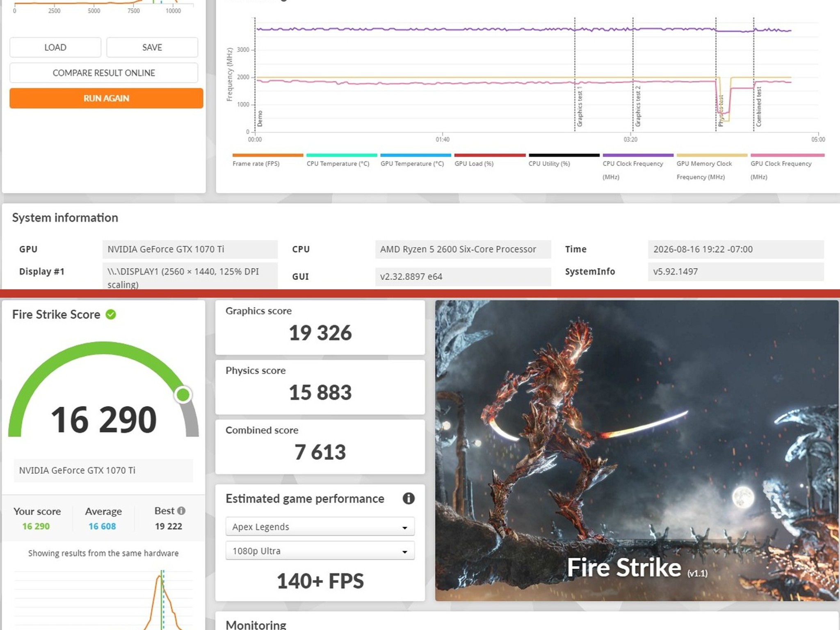Click the Monitoring section heading

pyautogui.click(x=256, y=625)
